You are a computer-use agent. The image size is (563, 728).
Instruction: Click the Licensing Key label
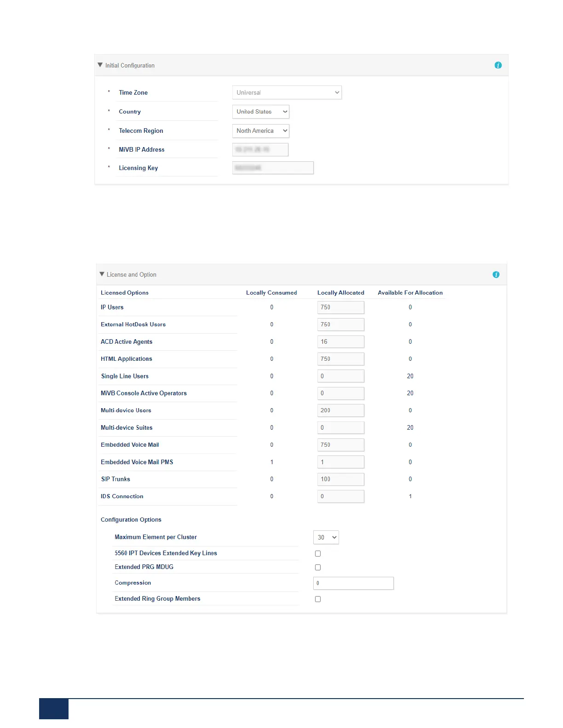138,168
